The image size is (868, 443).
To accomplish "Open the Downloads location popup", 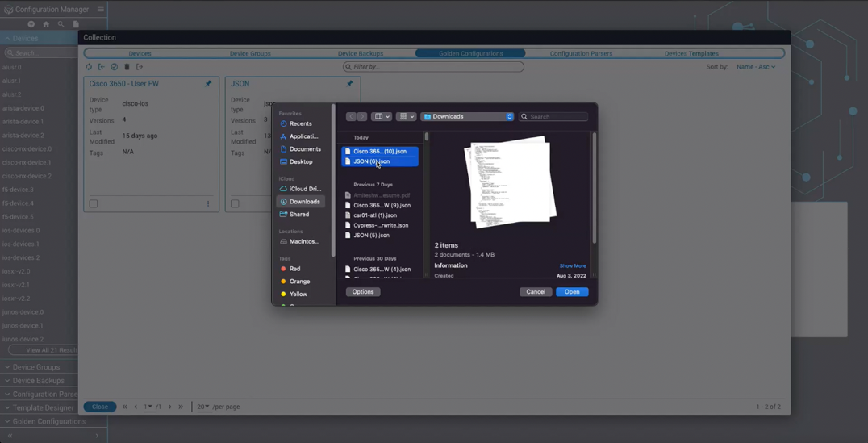I will coord(468,117).
